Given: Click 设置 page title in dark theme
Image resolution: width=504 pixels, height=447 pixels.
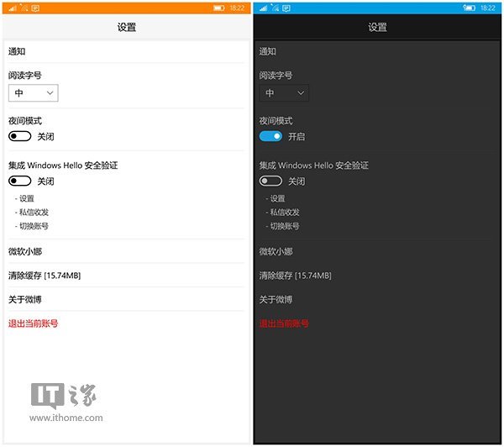Looking at the screenshot, I should 377,28.
